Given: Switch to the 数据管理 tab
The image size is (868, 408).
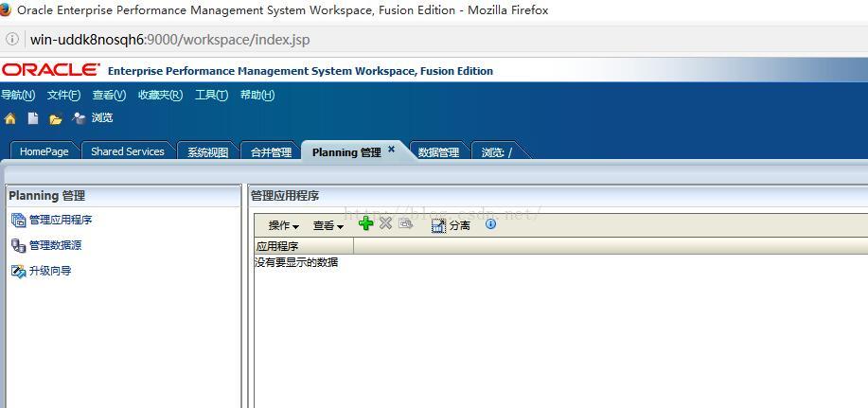Looking at the screenshot, I should (x=439, y=152).
